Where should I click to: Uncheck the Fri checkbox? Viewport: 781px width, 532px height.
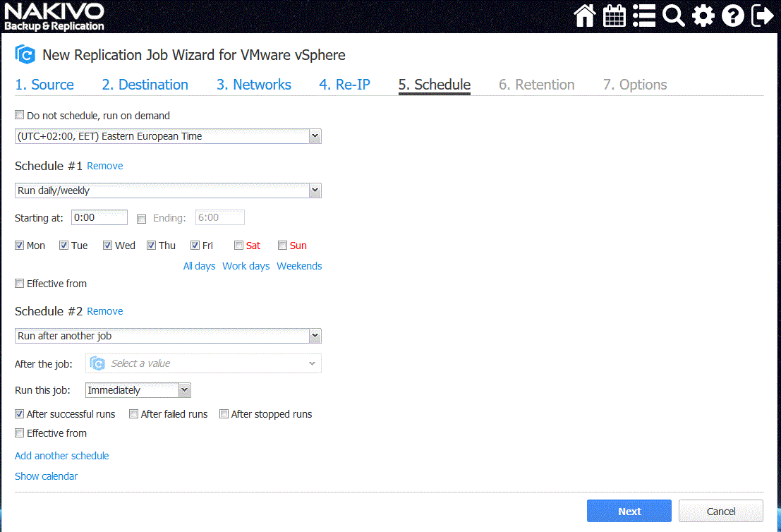pyautogui.click(x=195, y=245)
